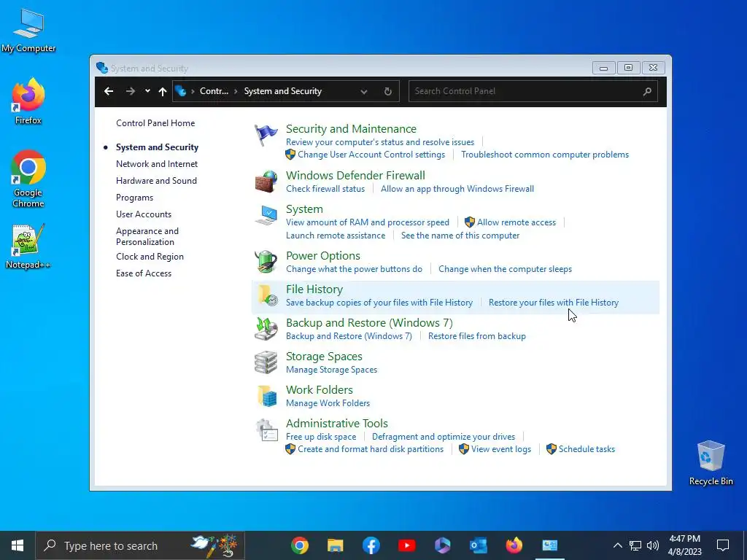Screen dimensions: 747x560
Task: Click Free up disk space
Action: pyautogui.click(x=321, y=437)
